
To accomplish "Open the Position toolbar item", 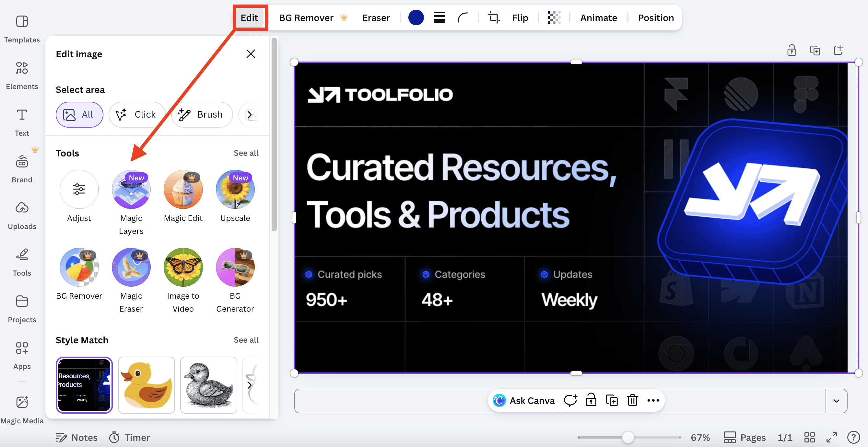I will click(x=656, y=17).
